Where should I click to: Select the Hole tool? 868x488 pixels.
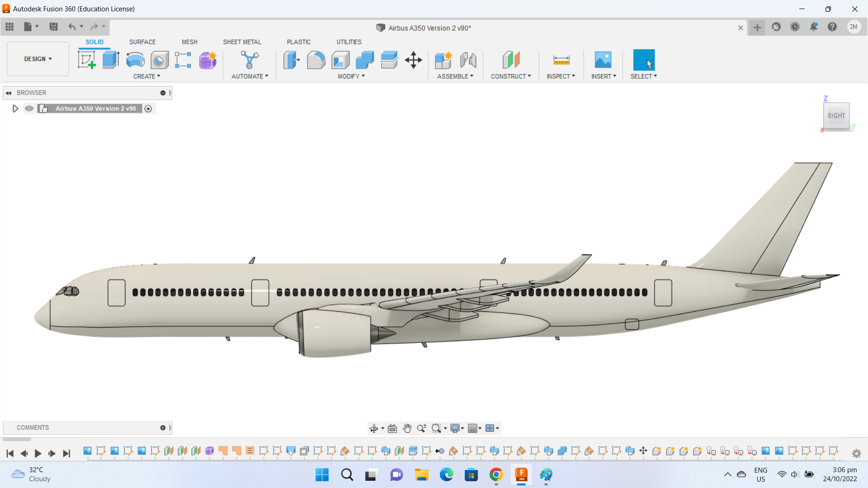(x=159, y=60)
